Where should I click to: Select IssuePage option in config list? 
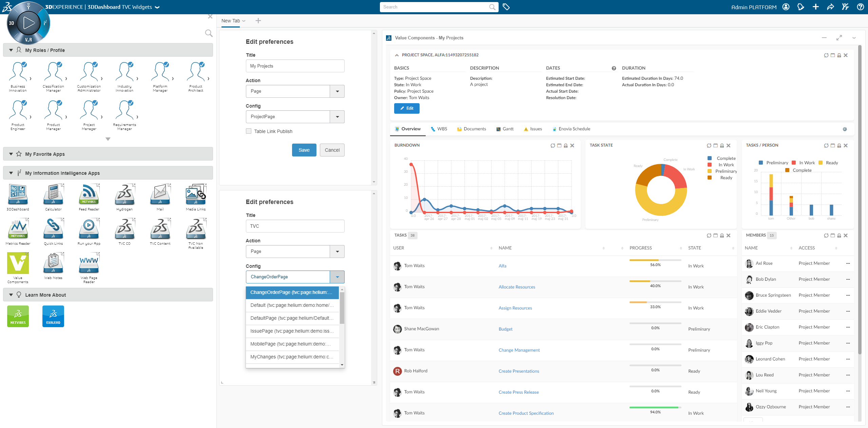click(x=292, y=331)
